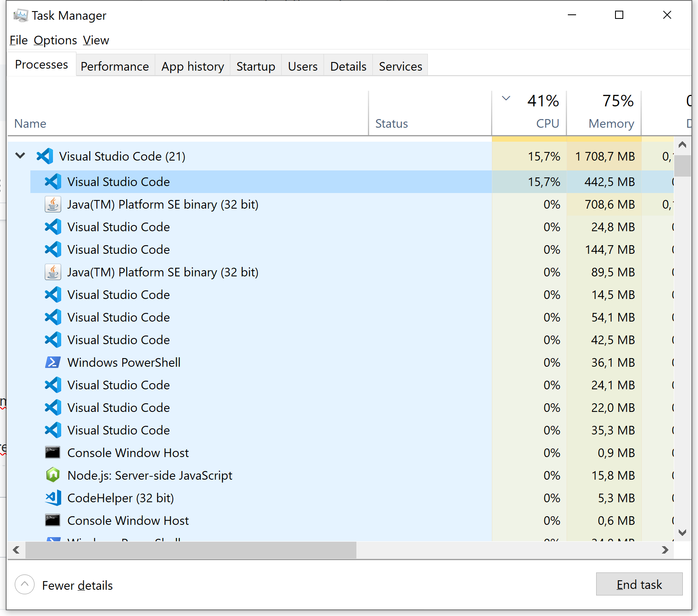Switch to the Startup tab
This screenshot has width=698, height=616.
(256, 66)
